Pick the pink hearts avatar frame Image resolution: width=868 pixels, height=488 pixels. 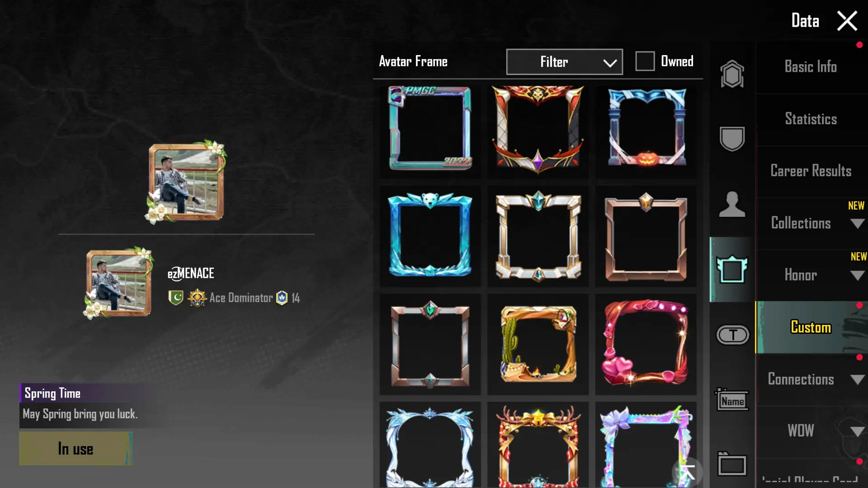pyautogui.click(x=646, y=343)
